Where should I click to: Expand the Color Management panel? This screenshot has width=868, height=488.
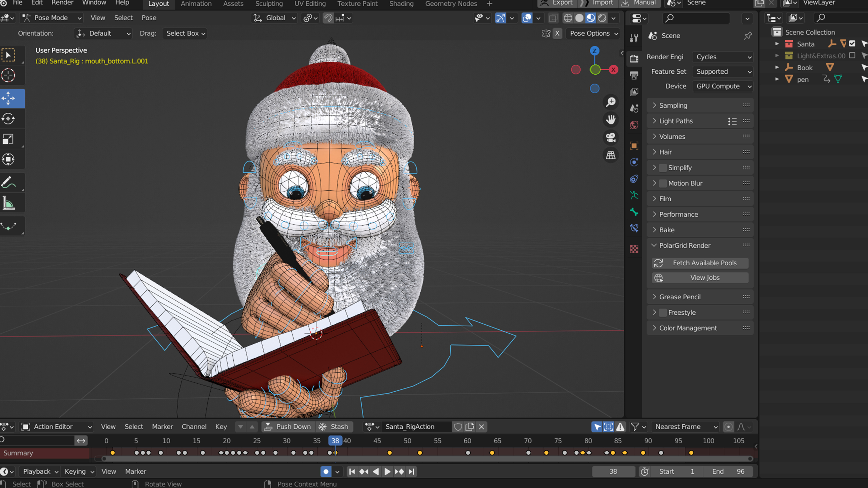[700, 328]
